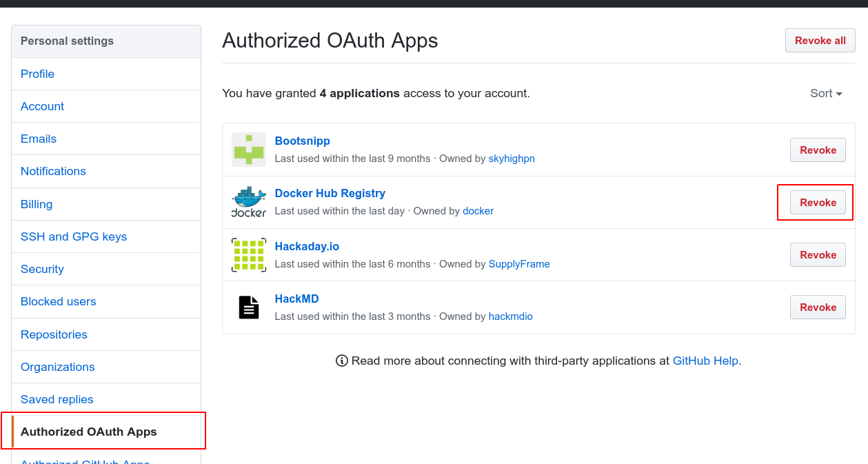Image resolution: width=868 pixels, height=464 pixels.
Task: Click the Bootsnipp app icon
Action: pyautogui.click(x=248, y=150)
